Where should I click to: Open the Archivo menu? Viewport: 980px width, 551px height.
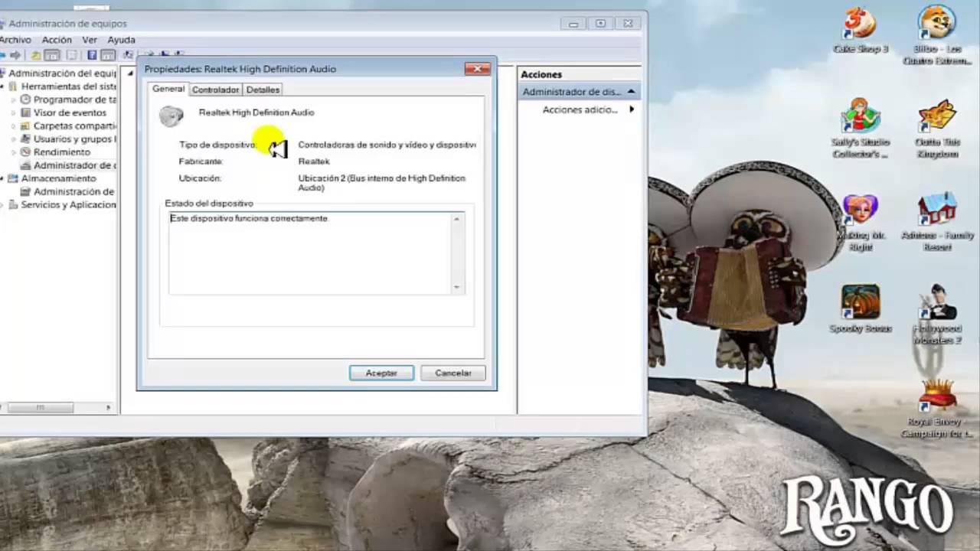pyautogui.click(x=15, y=40)
